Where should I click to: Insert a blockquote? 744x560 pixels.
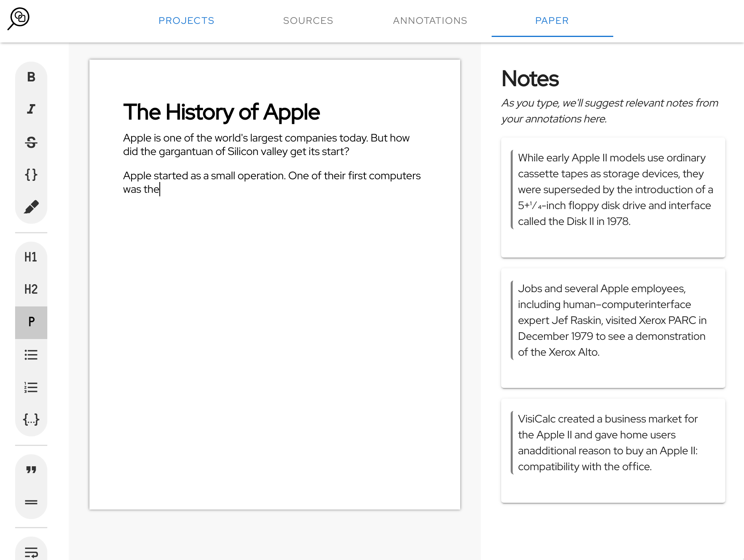[31, 470]
